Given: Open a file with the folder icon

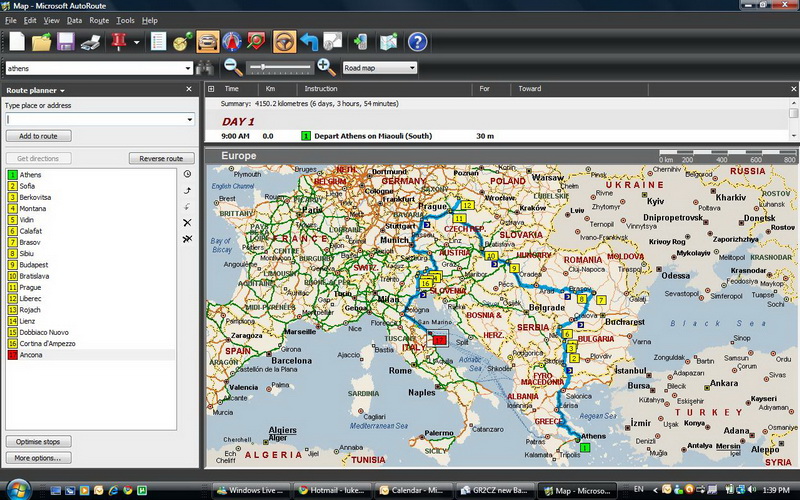Looking at the screenshot, I should pos(41,42).
